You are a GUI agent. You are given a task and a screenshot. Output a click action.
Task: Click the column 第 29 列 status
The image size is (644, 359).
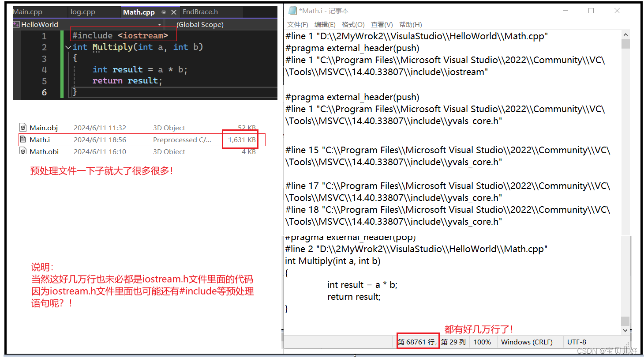click(x=453, y=342)
